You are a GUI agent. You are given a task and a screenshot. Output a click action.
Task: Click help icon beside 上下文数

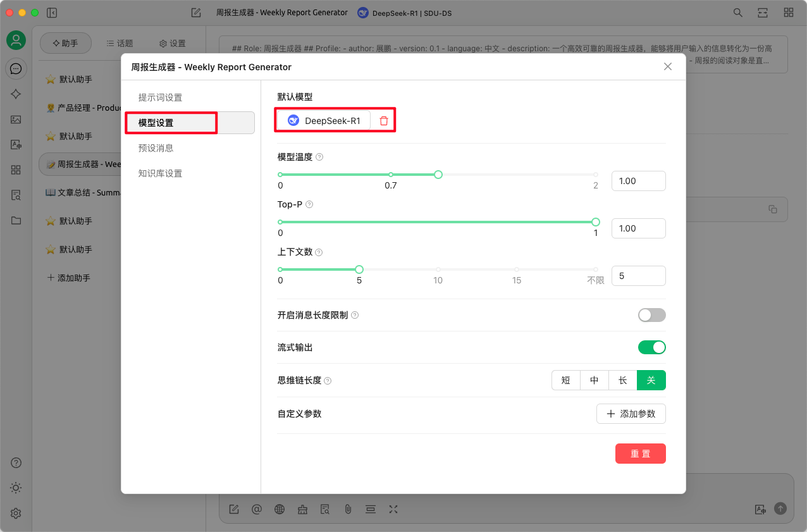click(319, 252)
